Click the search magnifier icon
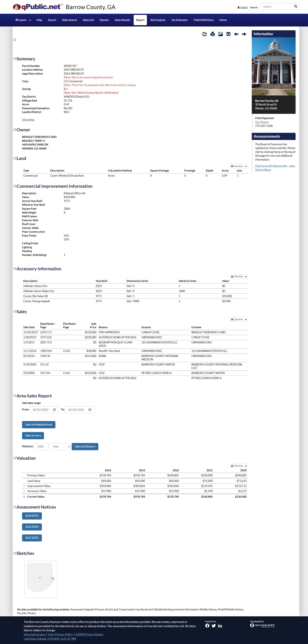 coord(295,6)
